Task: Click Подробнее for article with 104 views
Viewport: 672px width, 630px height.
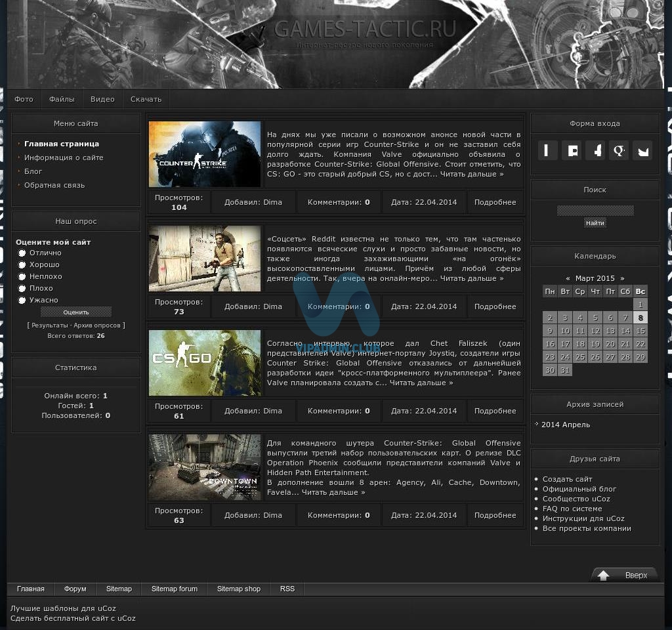Action: (495, 202)
